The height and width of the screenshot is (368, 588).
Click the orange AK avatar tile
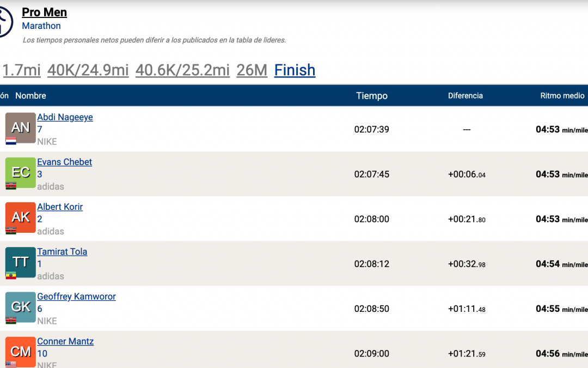(x=20, y=216)
